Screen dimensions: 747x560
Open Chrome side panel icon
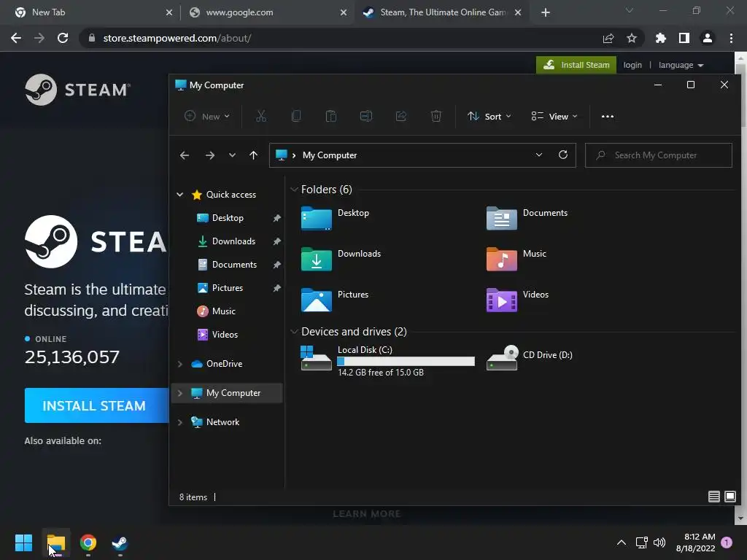684,38
